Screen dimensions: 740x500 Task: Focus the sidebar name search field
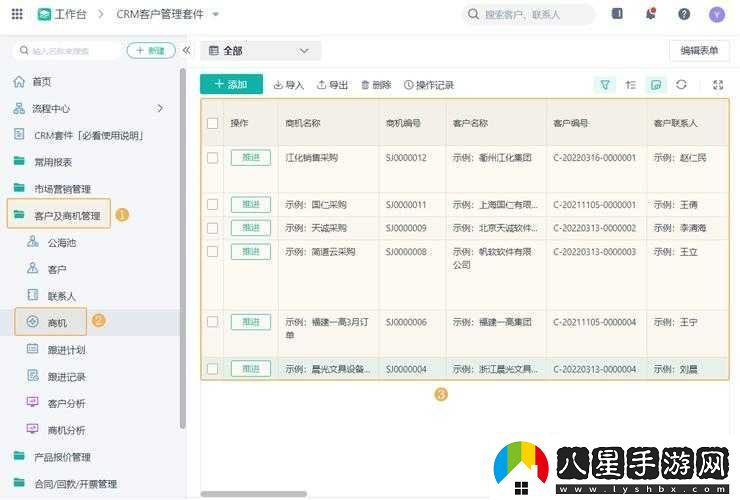(x=68, y=51)
